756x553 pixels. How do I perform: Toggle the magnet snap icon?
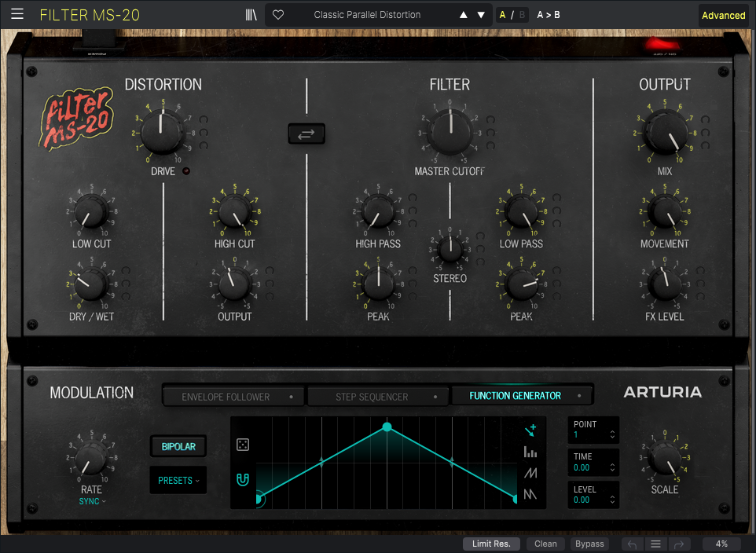click(x=243, y=479)
